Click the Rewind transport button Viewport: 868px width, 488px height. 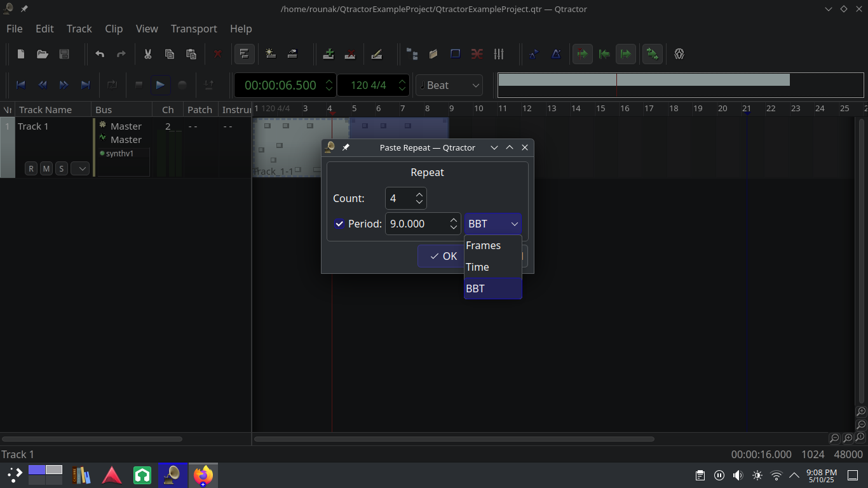(42, 85)
